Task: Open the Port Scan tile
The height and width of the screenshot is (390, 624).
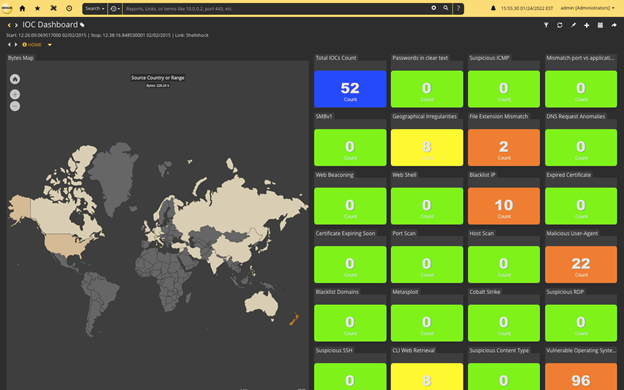Action: [427, 265]
